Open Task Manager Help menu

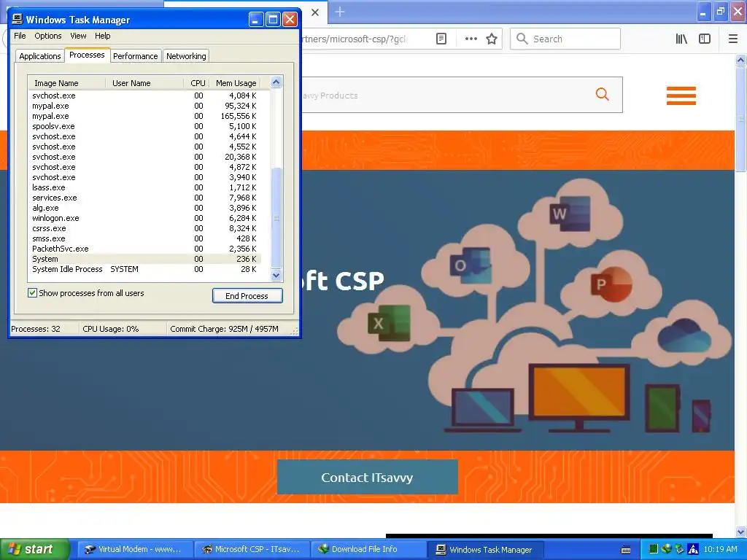[102, 36]
